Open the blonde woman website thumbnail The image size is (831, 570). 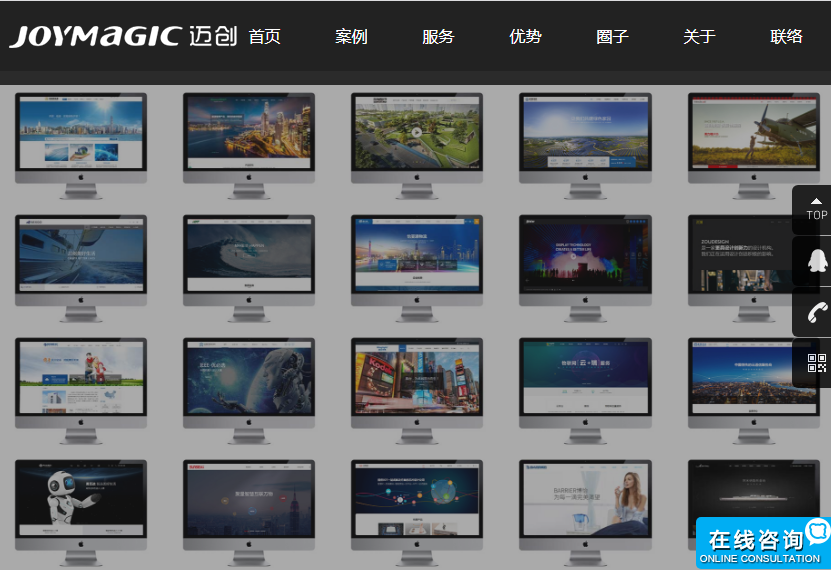coord(585,500)
